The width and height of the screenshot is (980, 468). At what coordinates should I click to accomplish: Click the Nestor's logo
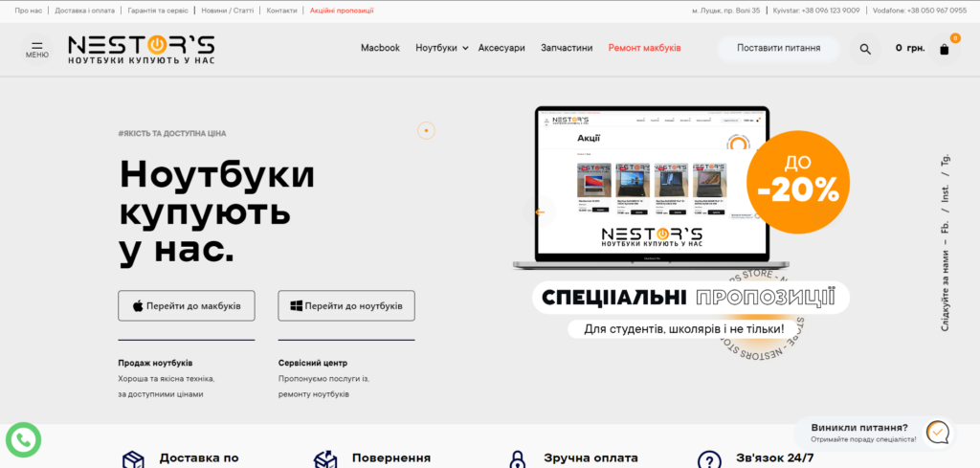pos(142,50)
